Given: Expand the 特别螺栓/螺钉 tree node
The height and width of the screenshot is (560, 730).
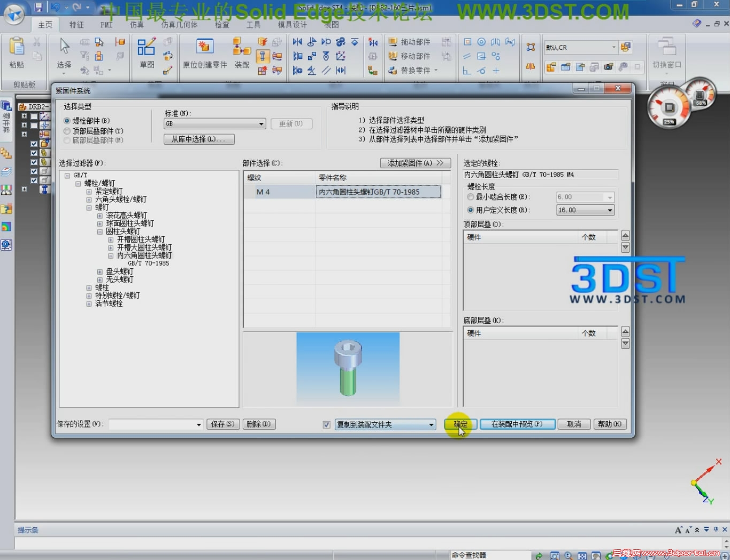Looking at the screenshot, I should tap(89, 295).
